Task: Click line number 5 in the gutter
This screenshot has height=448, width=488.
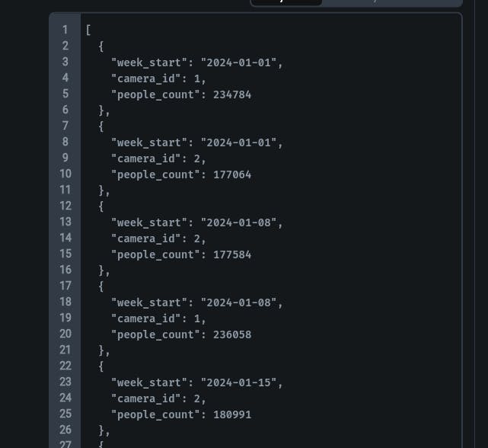Action: coord(65,94)
